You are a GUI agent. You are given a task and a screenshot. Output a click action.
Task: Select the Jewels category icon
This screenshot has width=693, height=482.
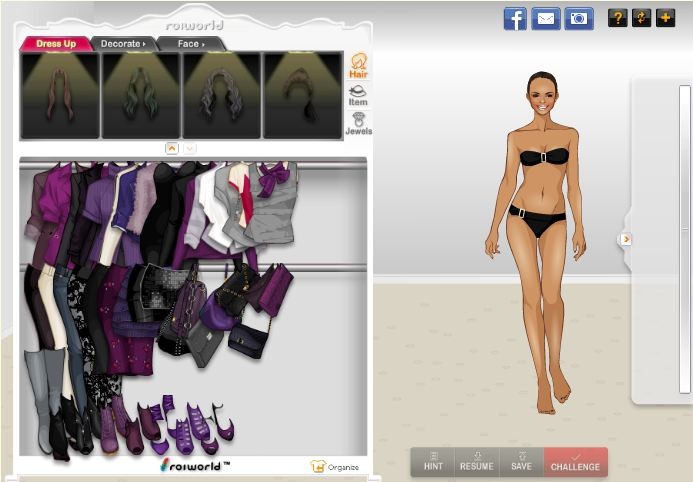358,124
